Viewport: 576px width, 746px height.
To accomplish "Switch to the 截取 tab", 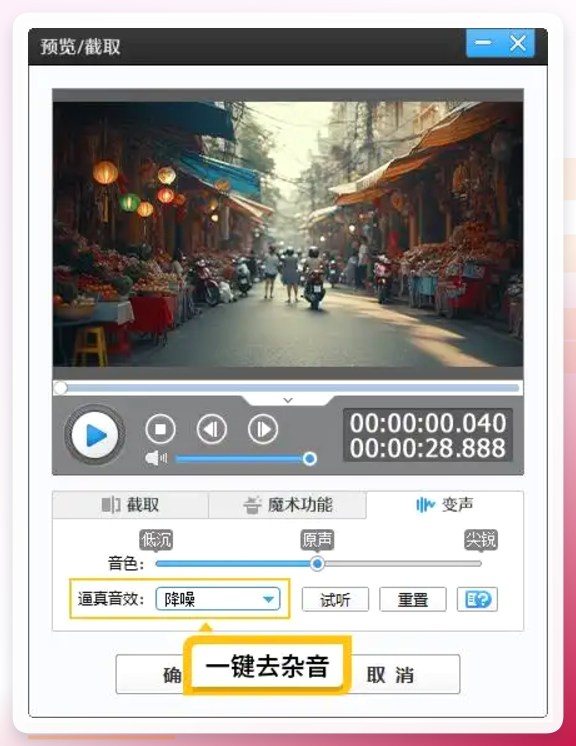I will [130, 505].
